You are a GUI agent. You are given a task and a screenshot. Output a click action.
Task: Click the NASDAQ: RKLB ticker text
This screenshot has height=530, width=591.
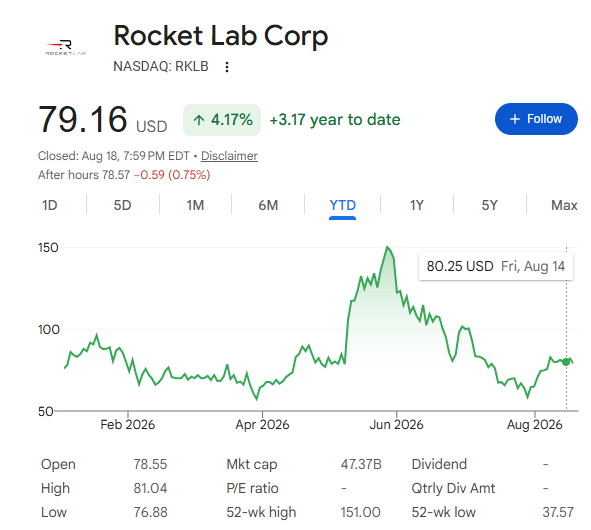pos(161,66)
